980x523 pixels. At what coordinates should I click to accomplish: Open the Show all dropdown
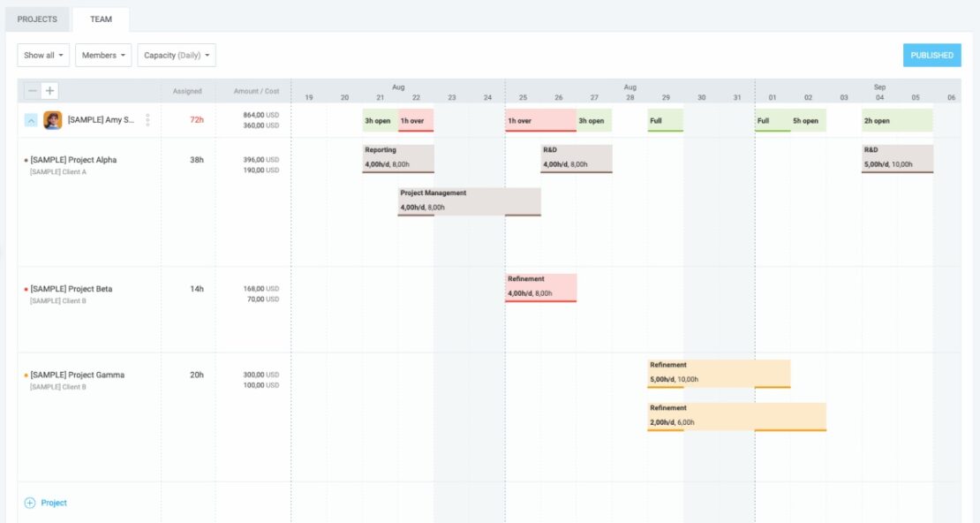(x=43, y=56)
